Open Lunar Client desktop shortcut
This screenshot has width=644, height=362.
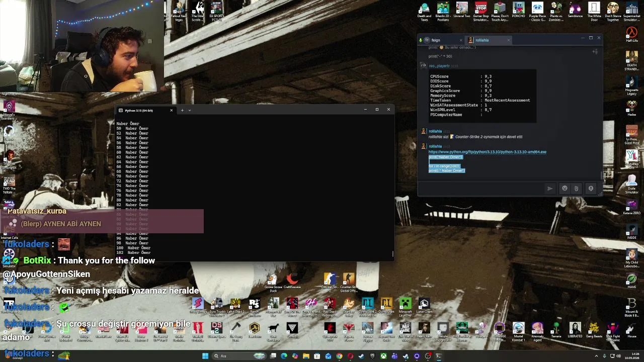[424, 306]
